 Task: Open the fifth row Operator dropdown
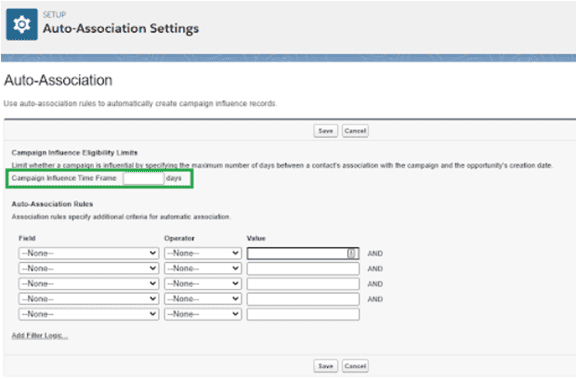coord(203,314)
